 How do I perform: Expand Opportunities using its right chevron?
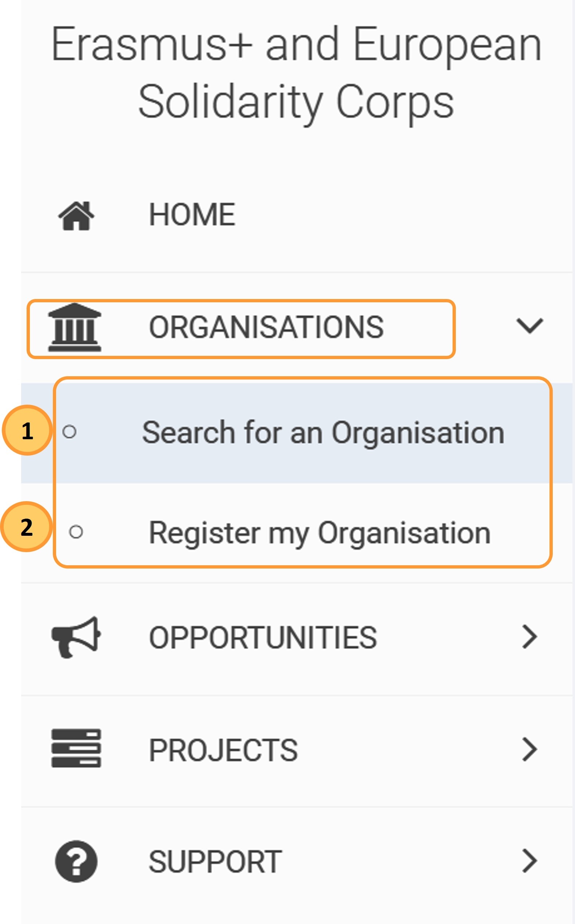click(529, 637)
